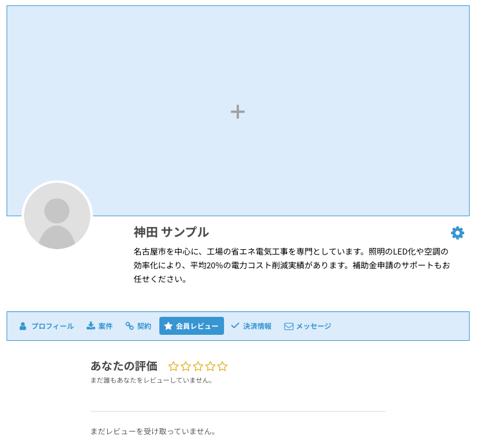
Task: Select the first rating star
Action: (174, 366)
